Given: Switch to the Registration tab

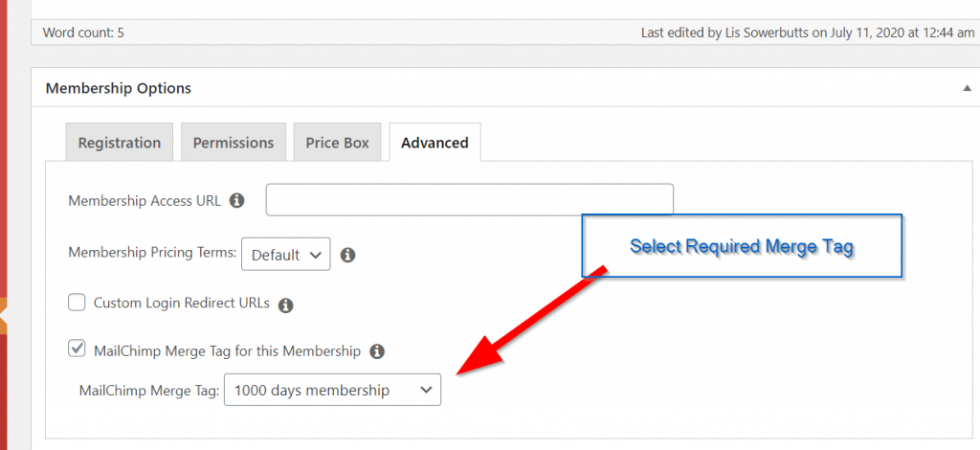Looking at the screenshot, I should coord(120,143).
